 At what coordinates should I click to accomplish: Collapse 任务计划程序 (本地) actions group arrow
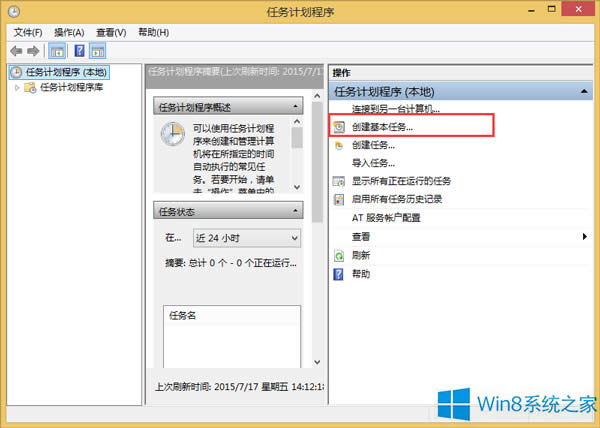584,91
